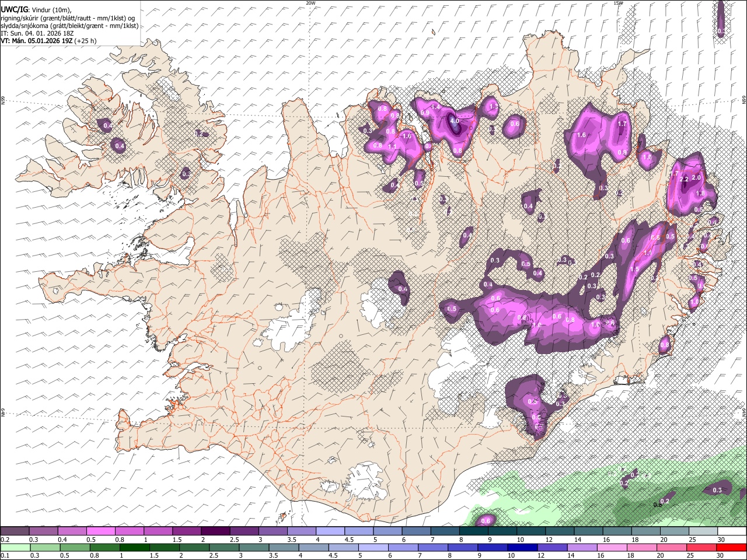
Task: Click the "0.2" label in the top legend row
Action: click(5, 540)
